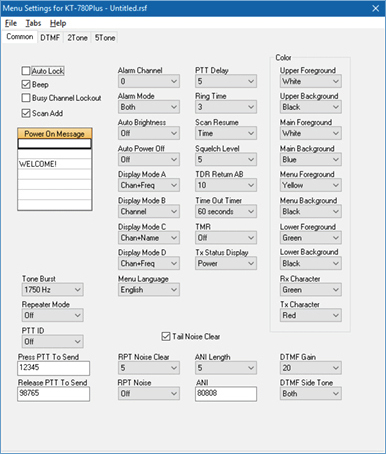Open Menu Foreground color dropdown
386x454 pixels.
coord(311,185)
